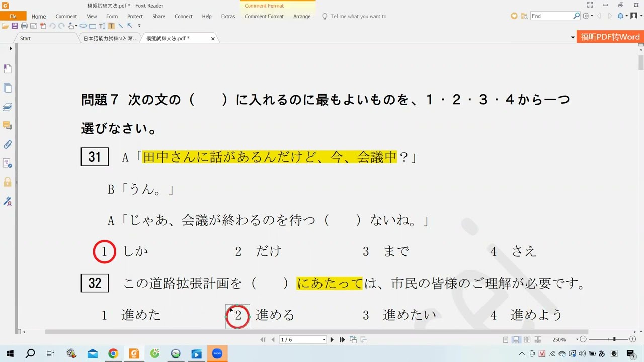Click the orange heart favorite icon
The image size is (644, 362).
pos(514,16)
